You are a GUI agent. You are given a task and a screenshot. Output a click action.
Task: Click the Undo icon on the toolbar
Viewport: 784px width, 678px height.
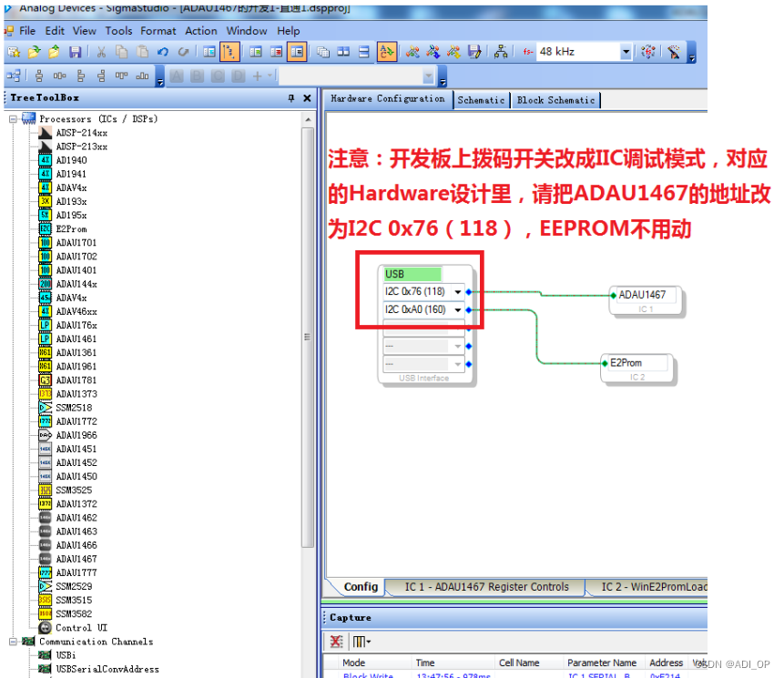(162, 52)
